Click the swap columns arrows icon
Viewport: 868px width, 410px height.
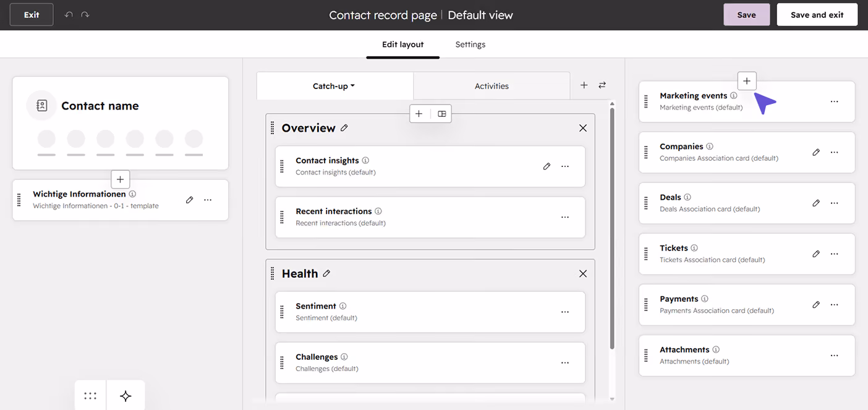(602, 85)
